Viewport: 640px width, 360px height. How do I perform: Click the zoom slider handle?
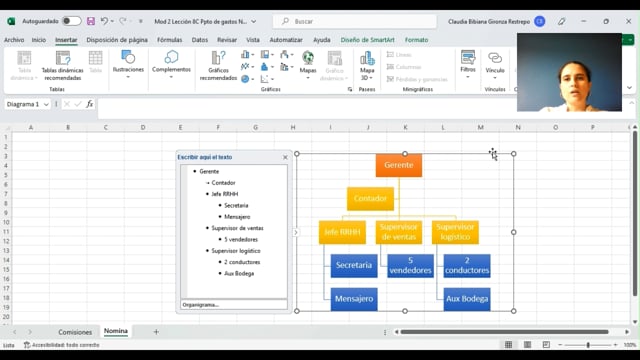[x=588, y=345]
